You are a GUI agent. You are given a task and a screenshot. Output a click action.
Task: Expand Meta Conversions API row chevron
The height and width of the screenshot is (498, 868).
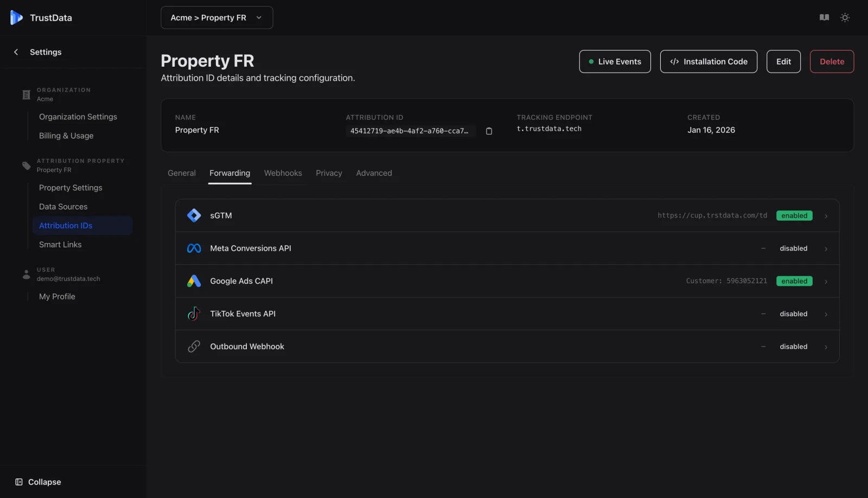(826, 248)
